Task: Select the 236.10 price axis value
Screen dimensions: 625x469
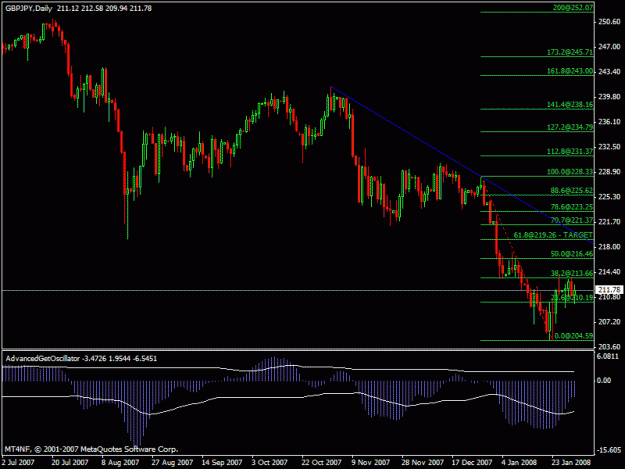Action: [x=609, y=122]
